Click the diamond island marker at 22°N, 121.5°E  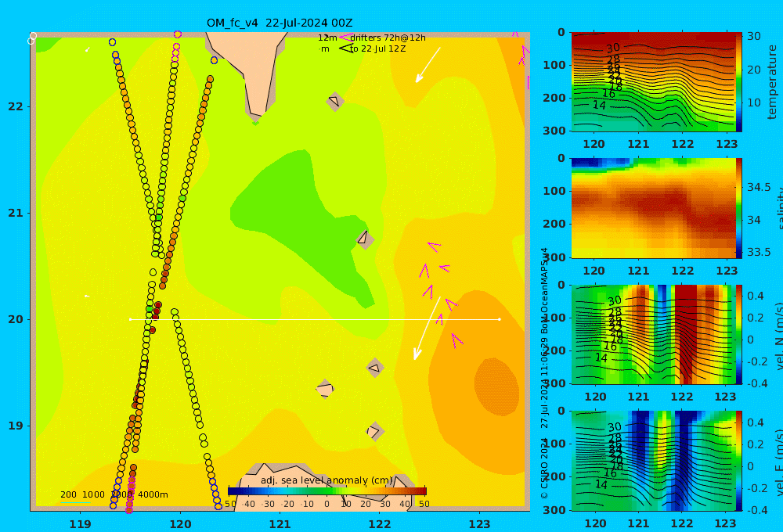(335, 101)
